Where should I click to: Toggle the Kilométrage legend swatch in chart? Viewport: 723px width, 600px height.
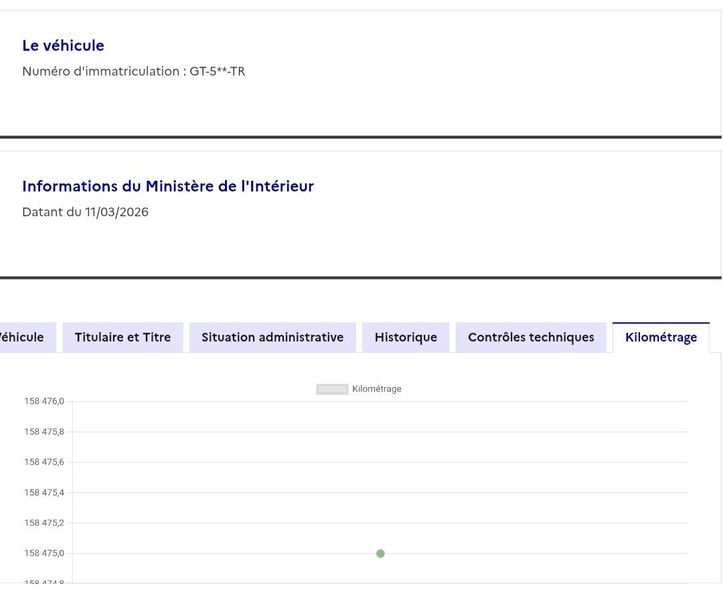[x=332, y=389]
